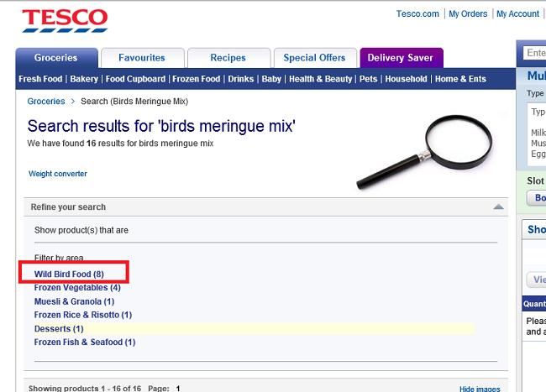546x392 pixels.
Task: Open the Recipes tab
Action: (x=228, y=58)
